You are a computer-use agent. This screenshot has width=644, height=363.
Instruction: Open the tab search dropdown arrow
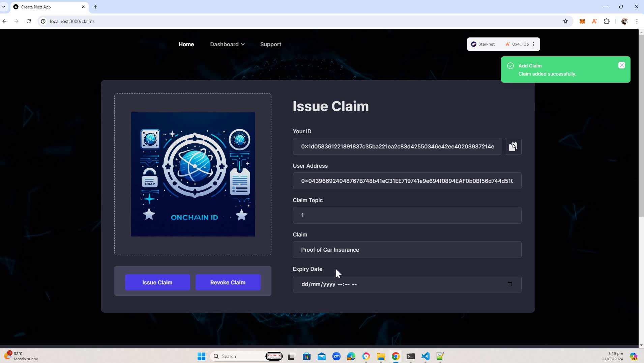(x=4, y=7)
